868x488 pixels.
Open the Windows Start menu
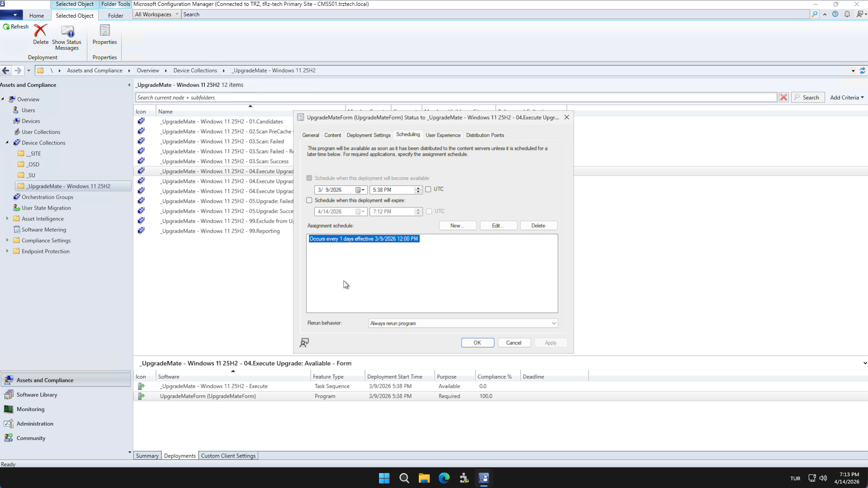(384, 478)
